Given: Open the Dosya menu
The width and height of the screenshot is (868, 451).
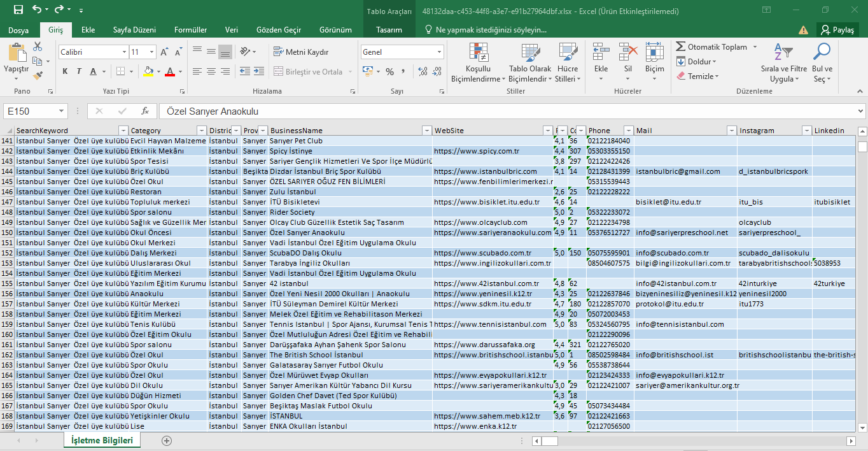Looking at the screenshot, I should coord(18,30).
